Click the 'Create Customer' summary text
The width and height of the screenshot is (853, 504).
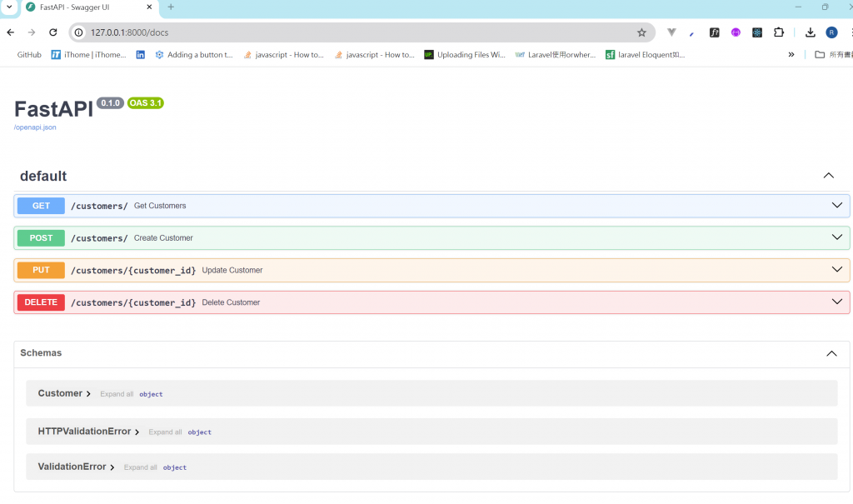tap(163, 238)
